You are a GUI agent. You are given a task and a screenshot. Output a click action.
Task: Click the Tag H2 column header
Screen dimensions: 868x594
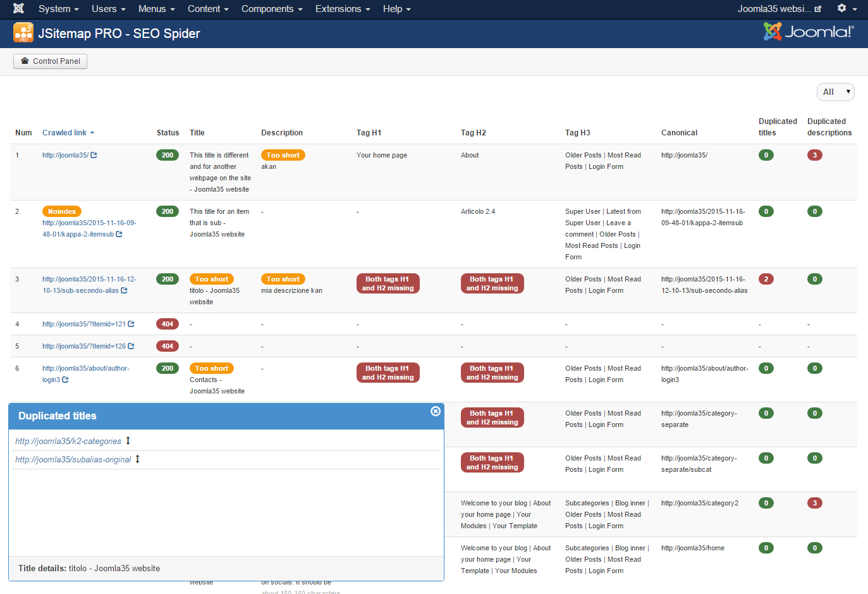[474, 133]
